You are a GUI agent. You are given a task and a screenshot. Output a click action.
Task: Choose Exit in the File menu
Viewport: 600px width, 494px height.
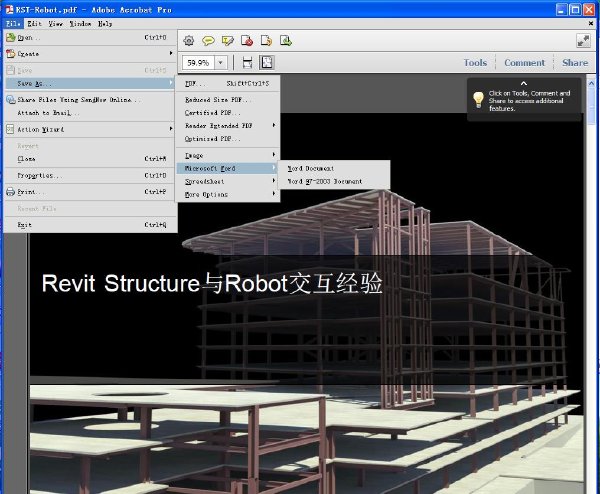90,225
